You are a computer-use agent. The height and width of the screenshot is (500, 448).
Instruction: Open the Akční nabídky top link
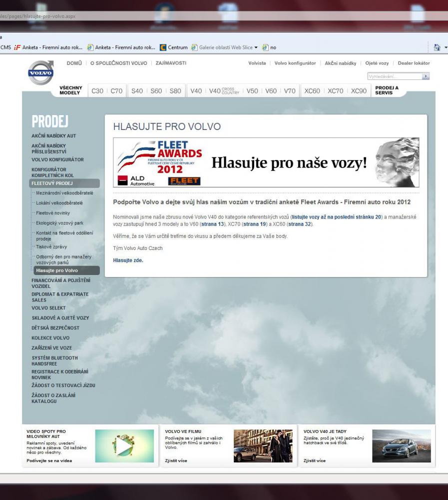coord(340,63)
